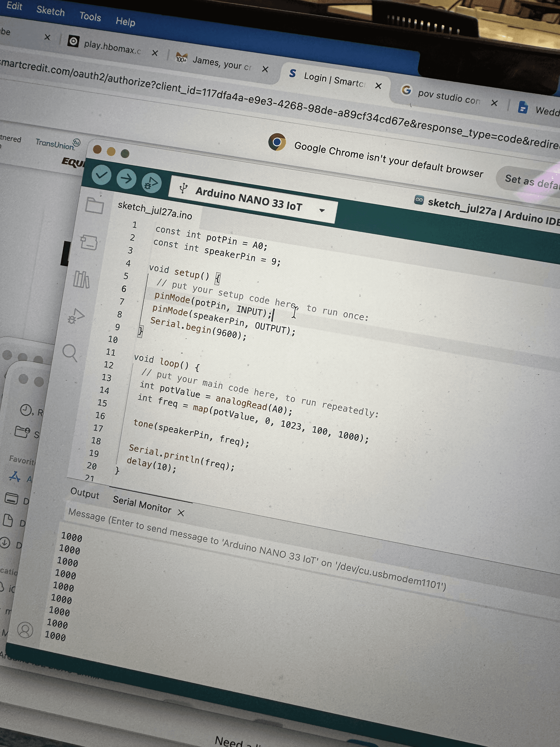Switch to the Output tab
The image size is (560, 747).
pos(85,493)
